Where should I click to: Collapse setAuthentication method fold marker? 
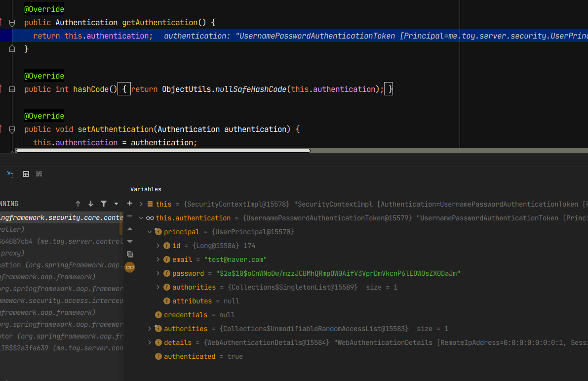12,129
